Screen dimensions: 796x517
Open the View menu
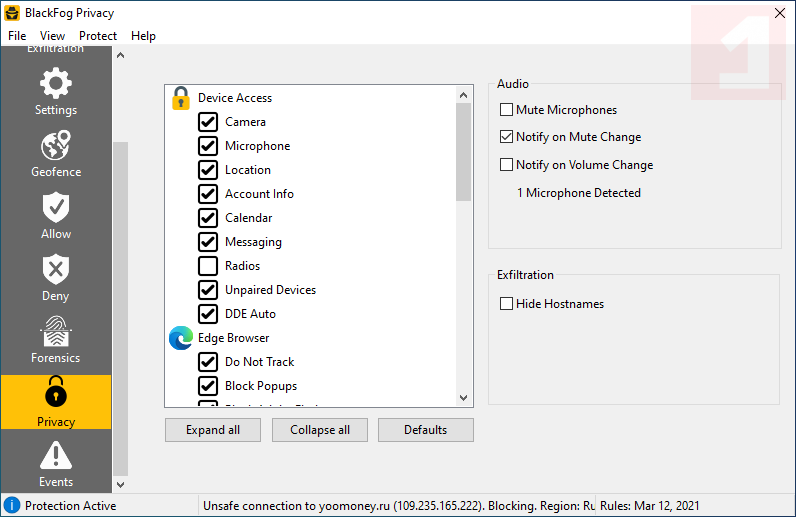pyautogui.click(x=52, y=36)
